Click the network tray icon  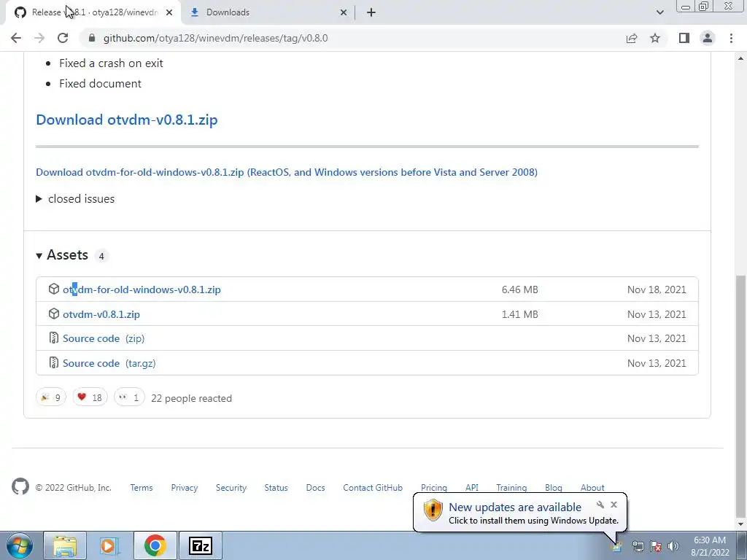pos(638,546)
